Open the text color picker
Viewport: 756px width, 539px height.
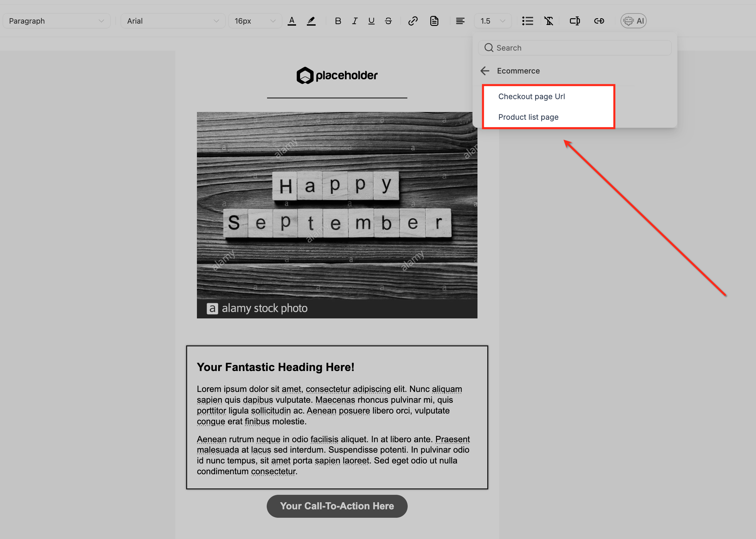292,21
